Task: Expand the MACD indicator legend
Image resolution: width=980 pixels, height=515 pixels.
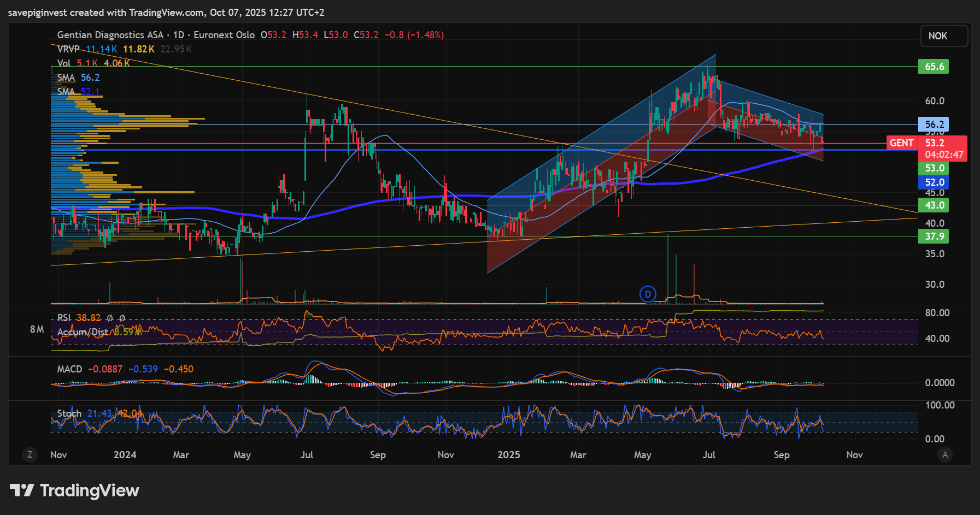Action: coord(69,369)
